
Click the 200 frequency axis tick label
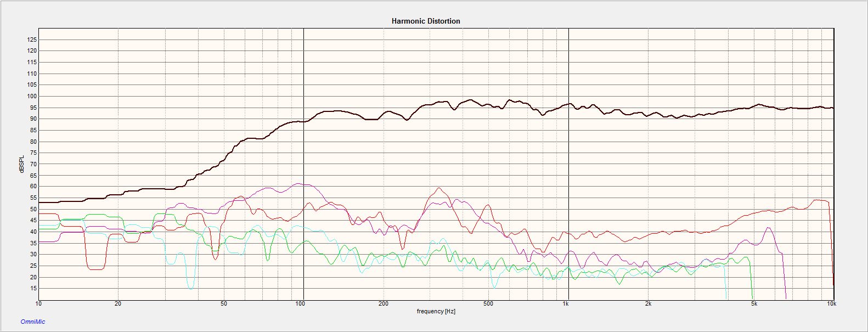[x=383, y=303]
